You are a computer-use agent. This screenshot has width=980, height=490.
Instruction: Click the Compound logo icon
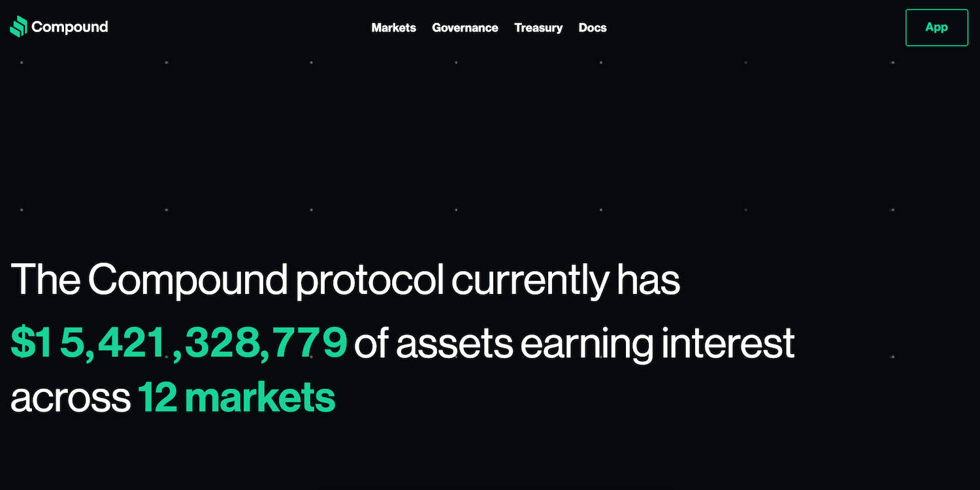point(18,27)
